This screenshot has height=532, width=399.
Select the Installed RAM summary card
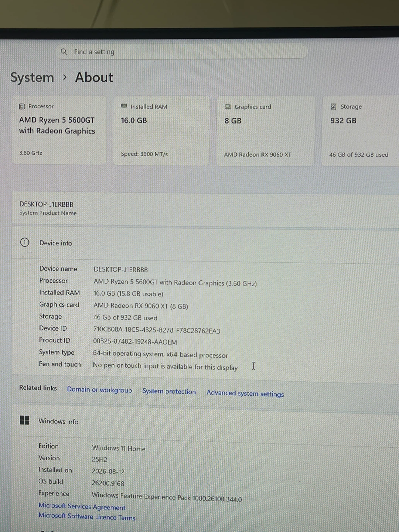pos(161,130)
